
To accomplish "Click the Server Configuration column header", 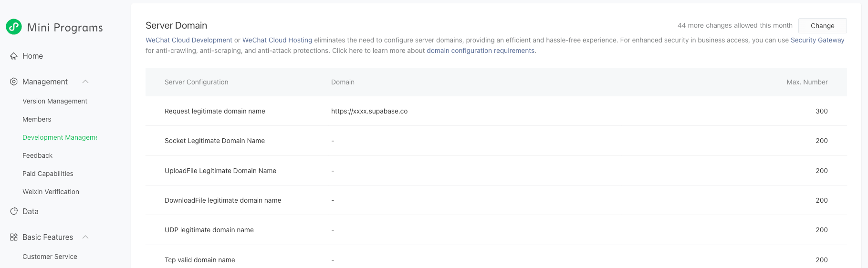I will pos(196,82).
